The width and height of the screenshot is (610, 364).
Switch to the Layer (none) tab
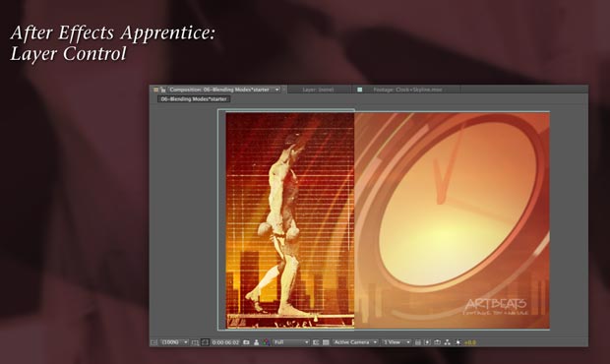318,90
